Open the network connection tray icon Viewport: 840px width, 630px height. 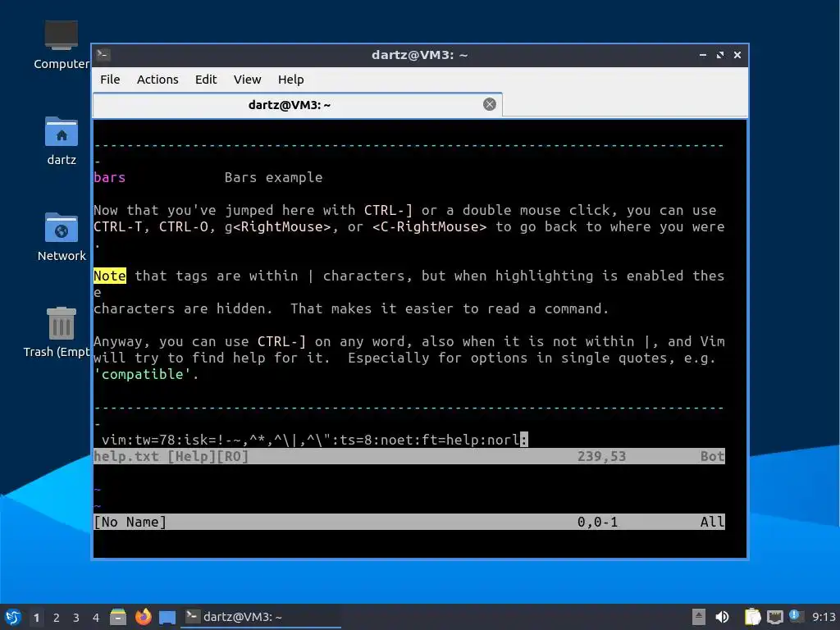point(774,617)
